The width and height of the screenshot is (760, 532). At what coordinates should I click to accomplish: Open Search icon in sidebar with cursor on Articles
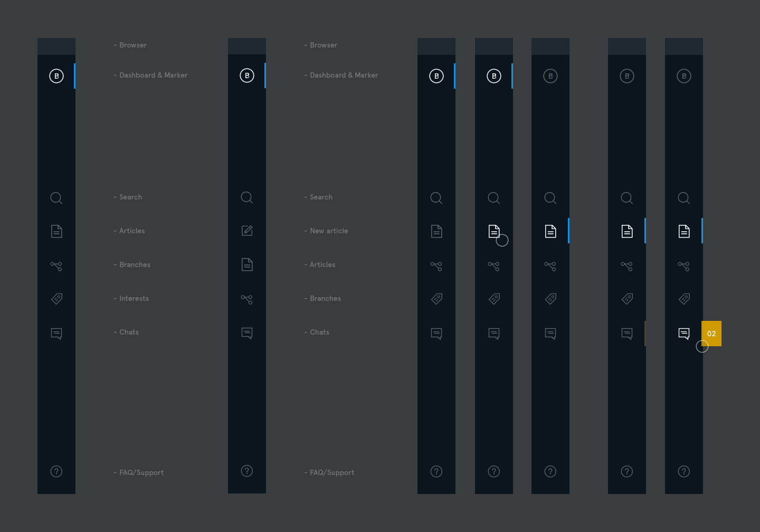(494, 198)
